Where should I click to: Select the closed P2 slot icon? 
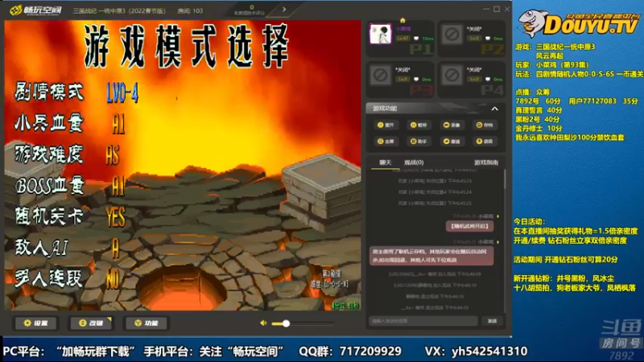(452, 34)
